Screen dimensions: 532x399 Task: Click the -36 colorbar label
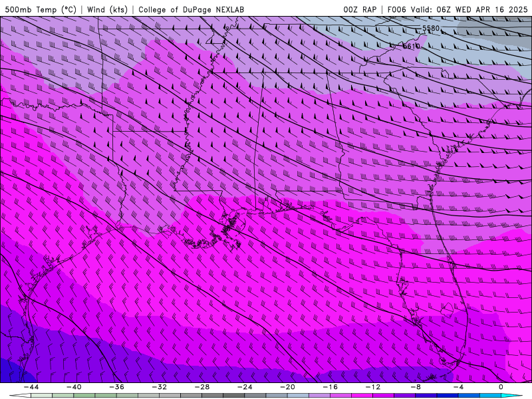116,387
